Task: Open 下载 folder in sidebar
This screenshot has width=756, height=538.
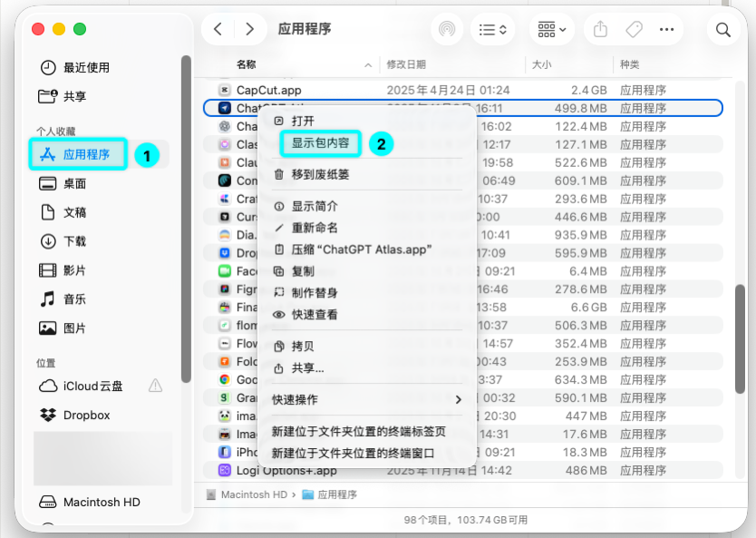Action: [74, 241]
